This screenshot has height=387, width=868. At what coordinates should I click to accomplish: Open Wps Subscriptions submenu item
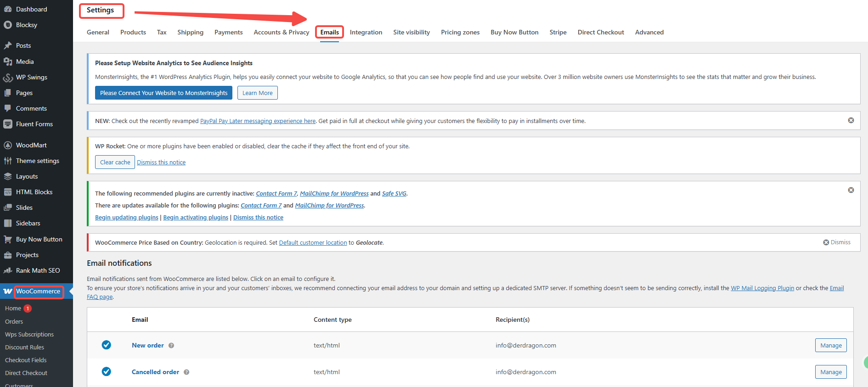[x=29, y=335]
